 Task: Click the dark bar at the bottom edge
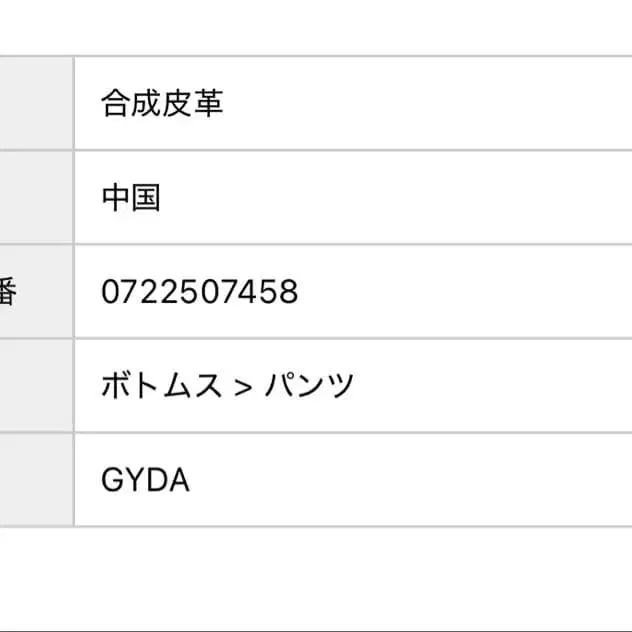point(316,628)
